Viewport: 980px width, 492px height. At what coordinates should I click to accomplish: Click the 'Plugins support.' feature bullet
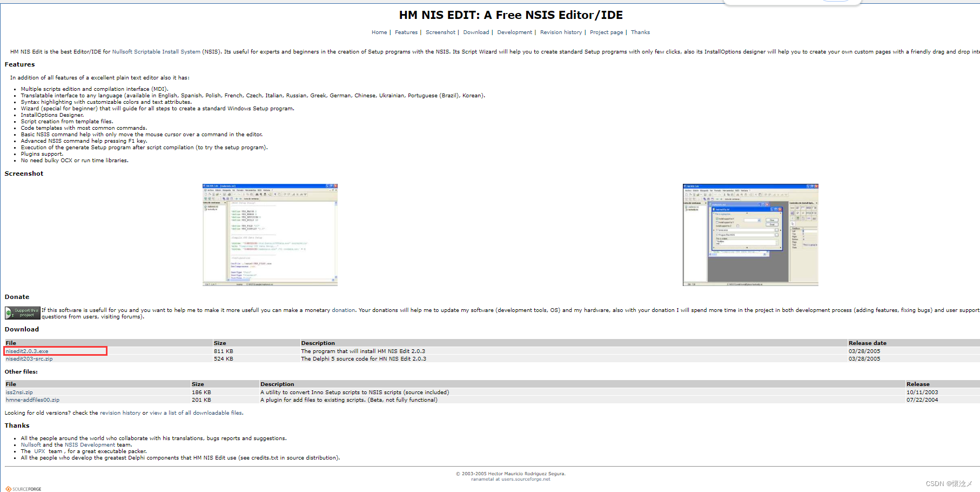42,154
